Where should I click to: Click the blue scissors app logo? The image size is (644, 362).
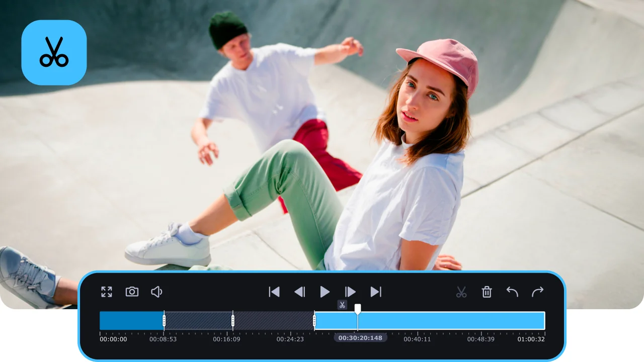pyautogui.click(x=54, y=52)
